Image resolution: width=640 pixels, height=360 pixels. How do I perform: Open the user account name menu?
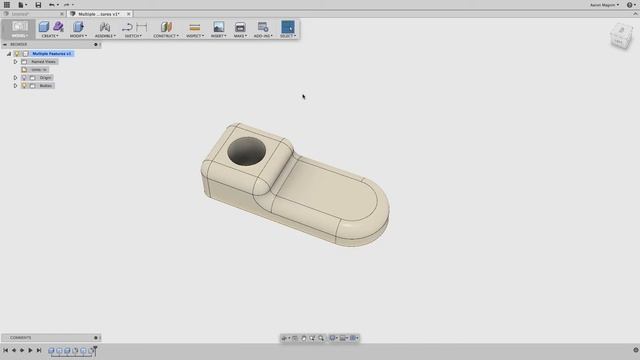(604, 5)
